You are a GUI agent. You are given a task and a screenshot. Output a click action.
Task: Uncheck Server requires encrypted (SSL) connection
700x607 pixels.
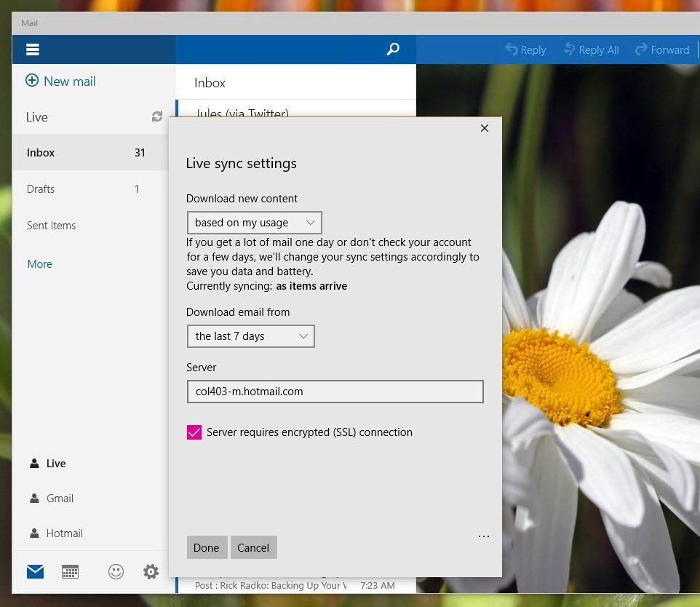[194, 432]
